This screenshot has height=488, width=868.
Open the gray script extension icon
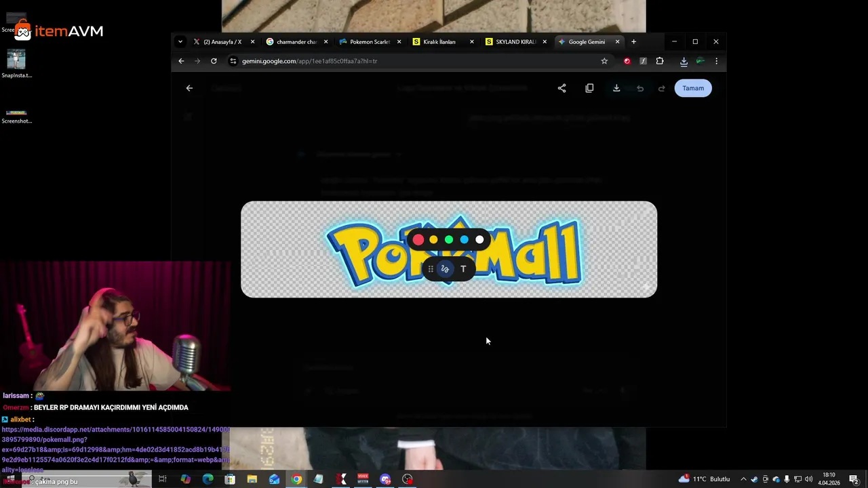[643, 61]
